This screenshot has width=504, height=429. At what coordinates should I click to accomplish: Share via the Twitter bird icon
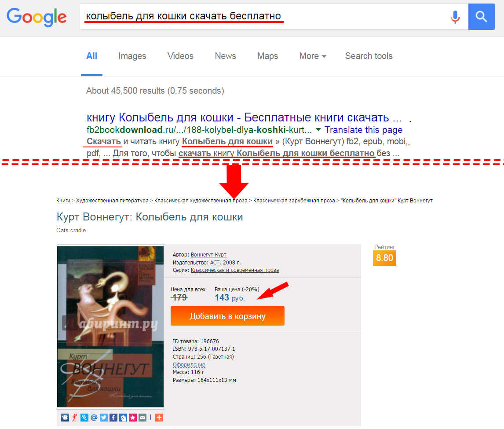click(103, 418)
